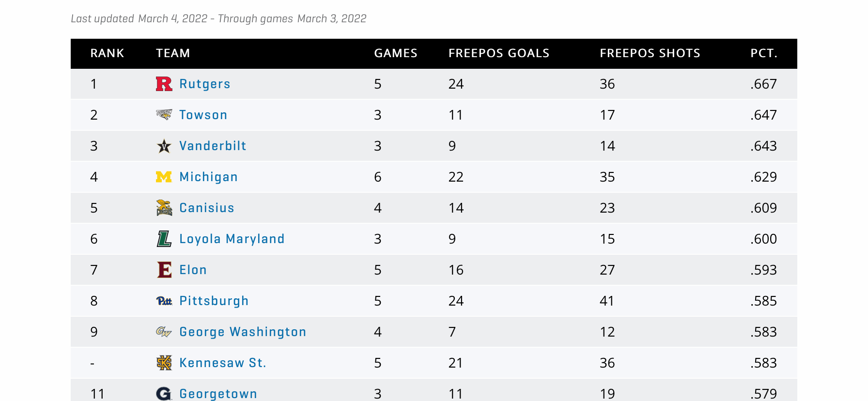Select the Elon E logo
This screenshot has width=868, height=401.
coord(164,270)
